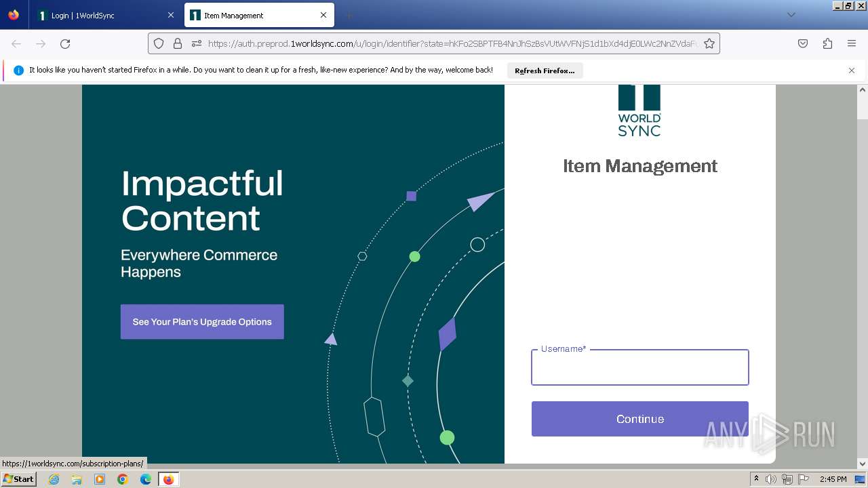Launch Internet Explorer from the taskbar
868x488 pixels.
54,479
